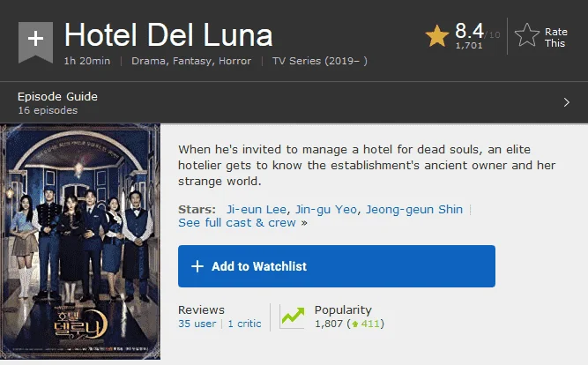Open Jeong-geun Shin's profile link
Viewport: 588px width, 365px height.
coord(414,209)
